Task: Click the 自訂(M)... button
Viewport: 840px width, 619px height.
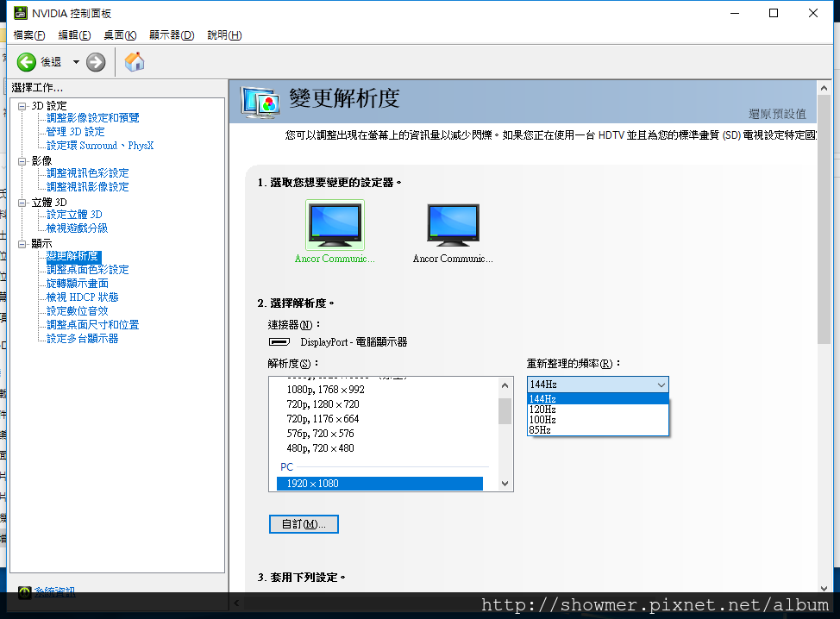Action: (x=304, y=524)
